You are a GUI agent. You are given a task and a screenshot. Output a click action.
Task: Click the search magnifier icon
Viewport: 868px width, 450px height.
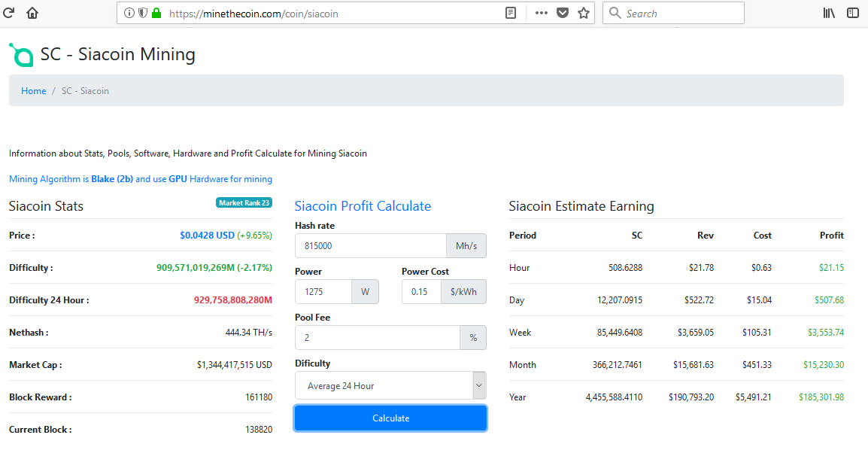coord(615,13)
